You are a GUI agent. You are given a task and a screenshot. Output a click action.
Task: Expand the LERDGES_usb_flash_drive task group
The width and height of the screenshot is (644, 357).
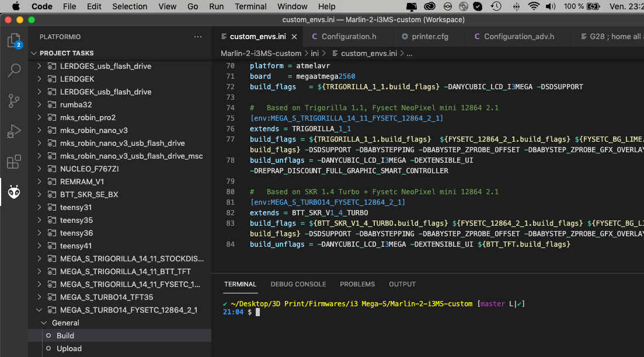[40, 66]
